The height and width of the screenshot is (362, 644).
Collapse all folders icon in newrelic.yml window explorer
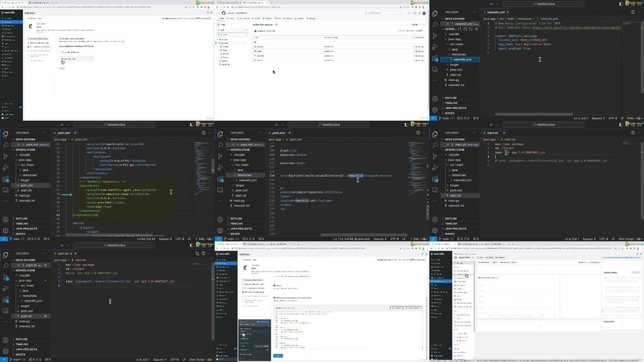477,29
